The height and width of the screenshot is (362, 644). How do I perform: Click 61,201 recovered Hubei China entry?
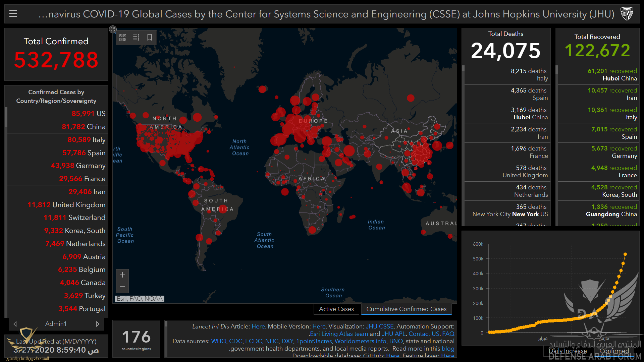click(x=598, y=75)
